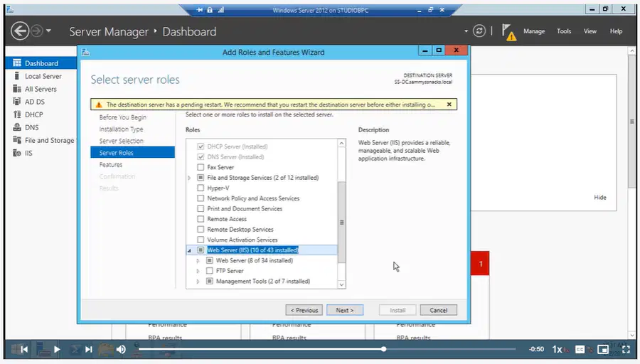Open the Manage menu
The height and width of the screenshot is (364, 640).
[x=534, y=31]
